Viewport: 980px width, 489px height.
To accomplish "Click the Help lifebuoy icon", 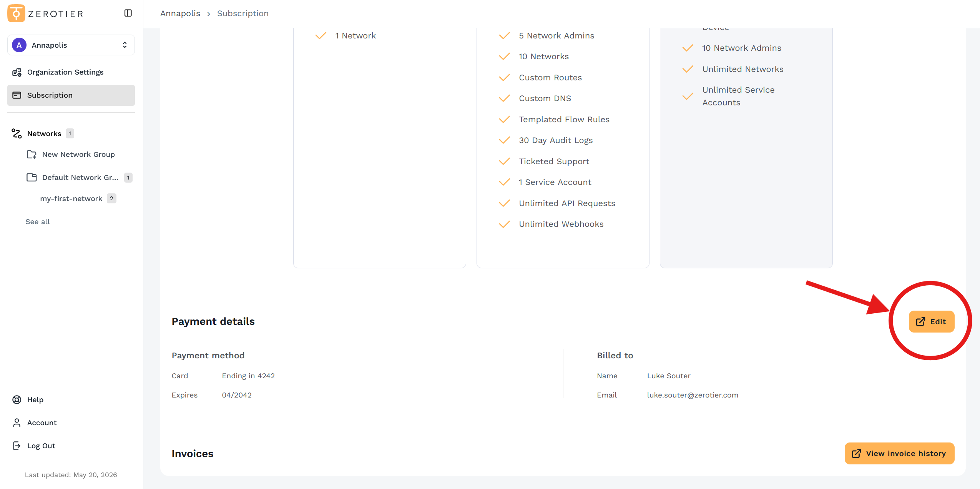I will coord(17,400).
